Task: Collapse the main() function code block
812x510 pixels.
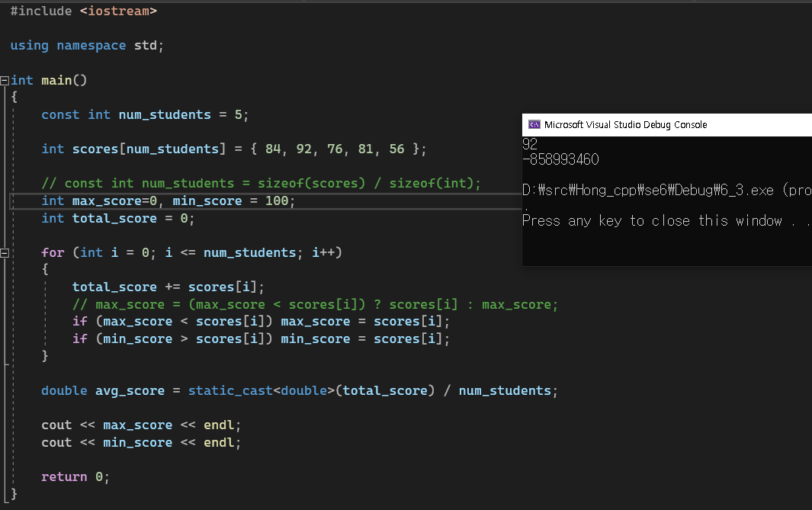Action: (5, 80)
